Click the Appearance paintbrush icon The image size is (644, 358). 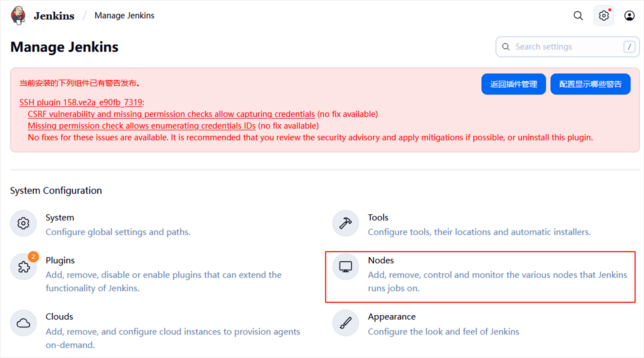point(346,323)
